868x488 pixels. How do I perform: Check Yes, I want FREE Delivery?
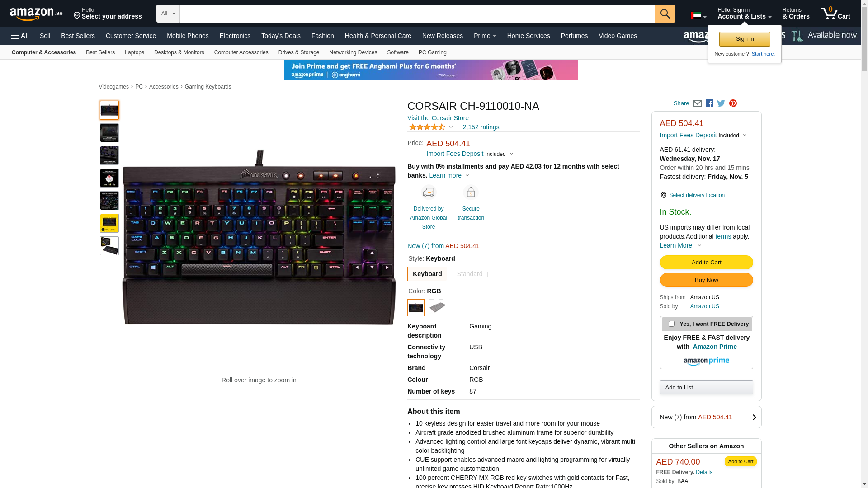point(671,324)
